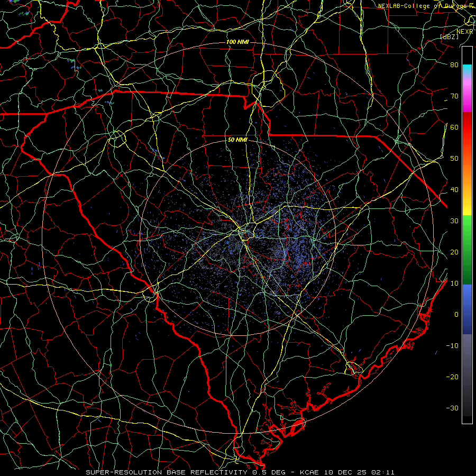Click the 60 value on the dBZ scale
The image size is (476, 476).
pyautogui.click(x=454, y=127)
